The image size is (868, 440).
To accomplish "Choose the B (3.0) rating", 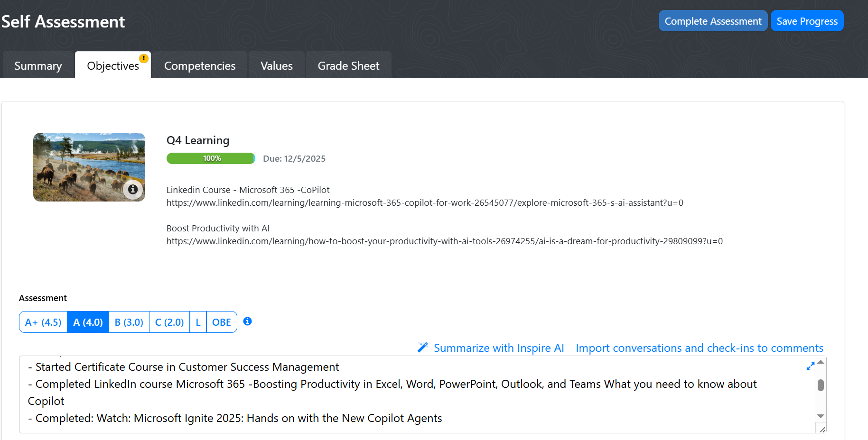I will click(x=129, y=322).
